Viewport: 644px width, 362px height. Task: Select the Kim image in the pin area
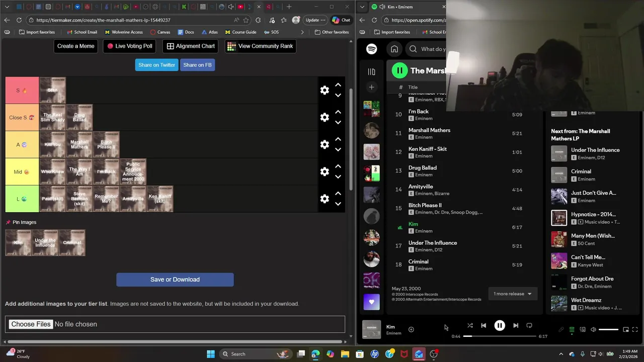[x=19, y=243]
